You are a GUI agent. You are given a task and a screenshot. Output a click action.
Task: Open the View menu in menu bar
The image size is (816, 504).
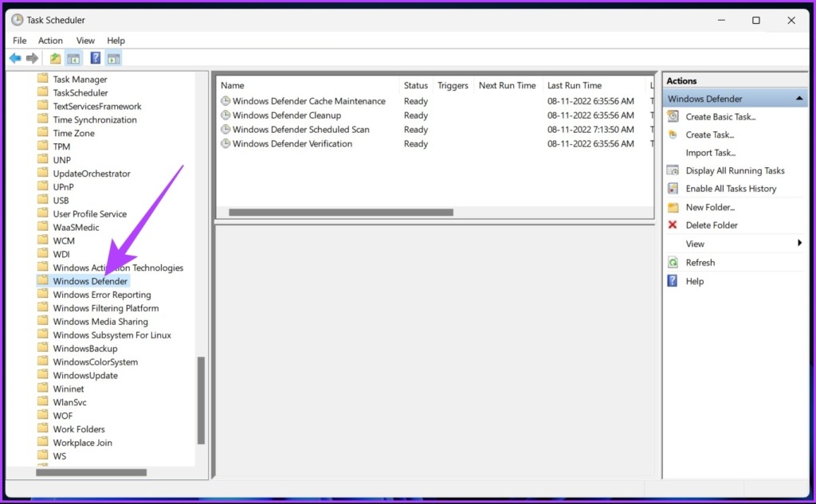point(85,40)
